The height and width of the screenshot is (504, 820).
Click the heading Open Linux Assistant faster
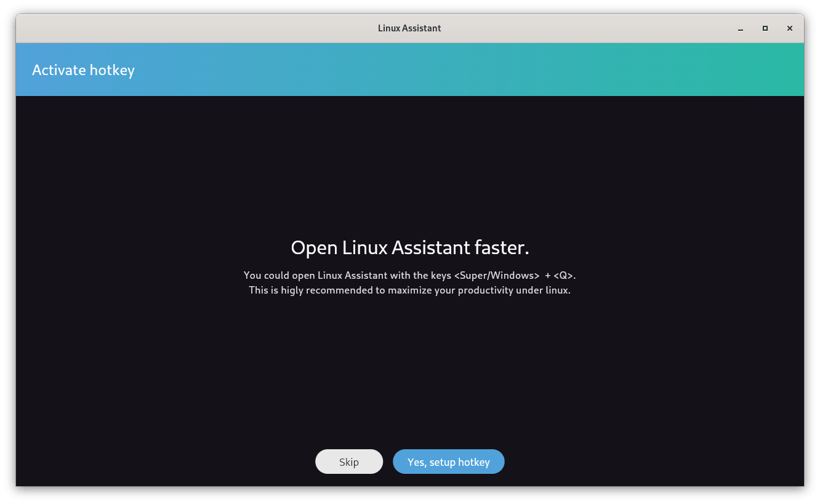[x=409, y=247]
